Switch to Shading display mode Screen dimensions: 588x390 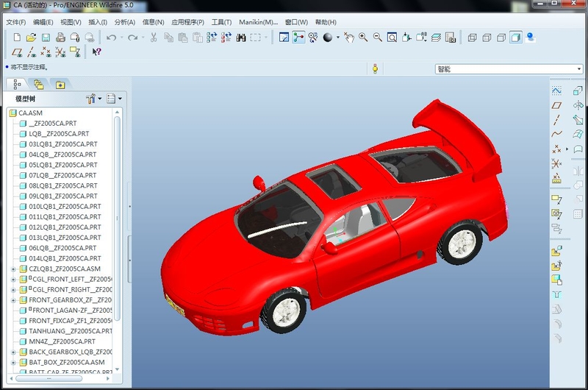(x=516, y=38)
